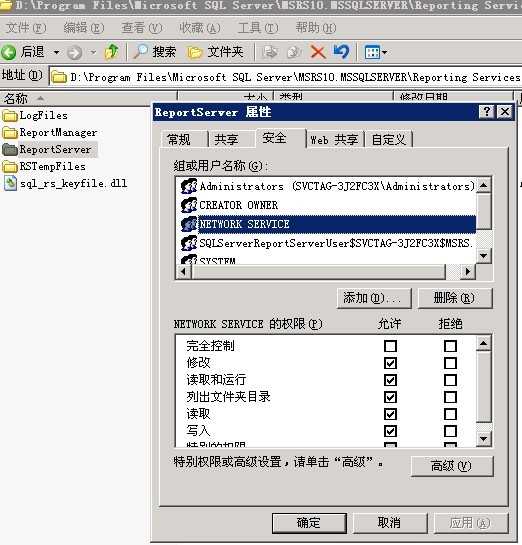Switch to the 常规 tab

click(x=184, y=140)
